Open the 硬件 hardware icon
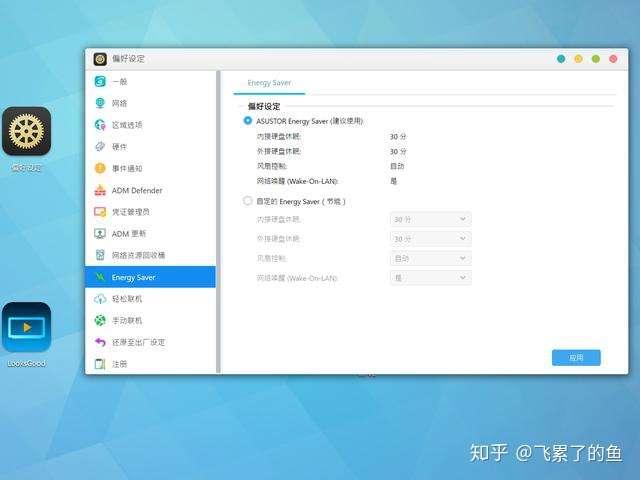 pyautogui.click(x=100, y=147)
